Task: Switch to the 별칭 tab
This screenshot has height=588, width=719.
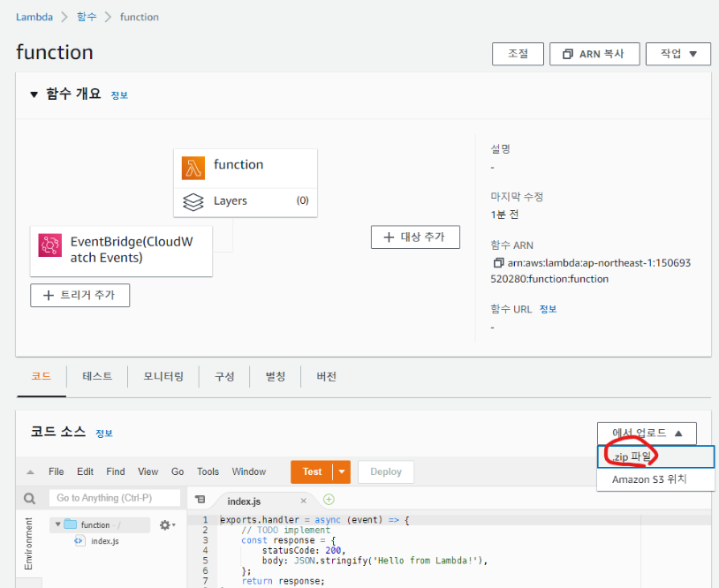Action: click(276, 377)
